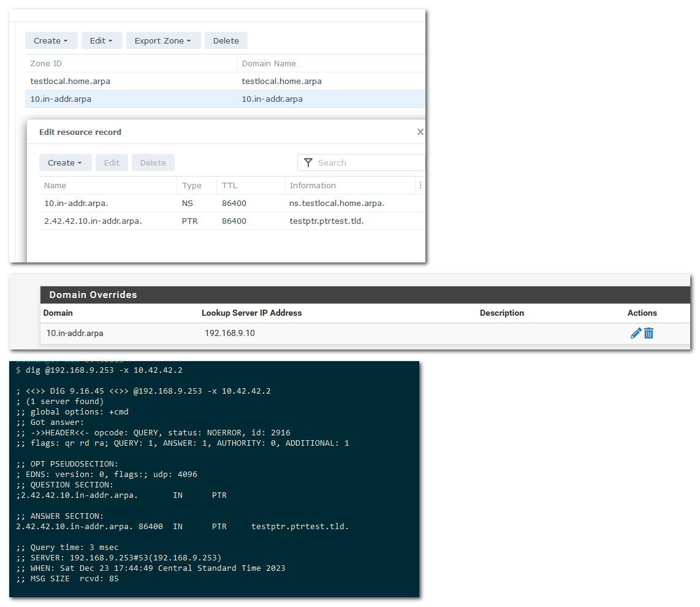Click the WHEN timestamp line in terminal
700x607 pixels.
(150, 568)
